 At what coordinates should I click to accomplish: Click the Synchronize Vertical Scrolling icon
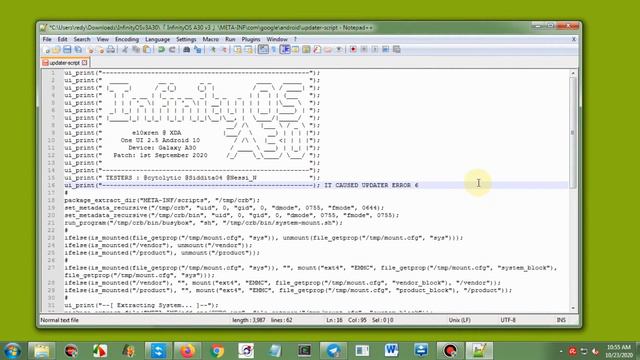coord(238,50)
